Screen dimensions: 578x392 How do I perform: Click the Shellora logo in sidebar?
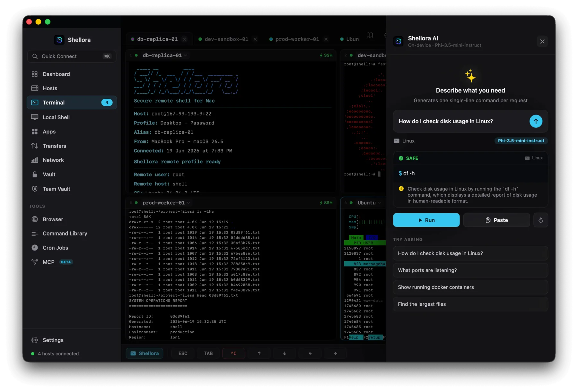point(59,40)
